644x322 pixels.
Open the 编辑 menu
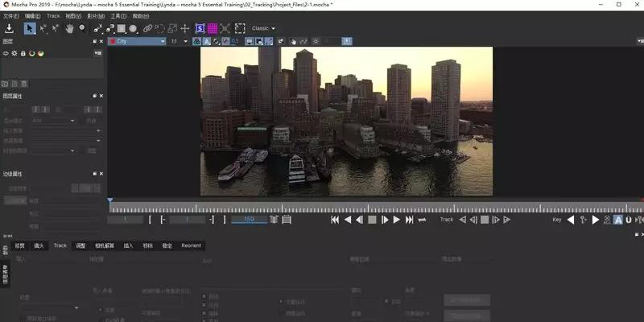click(32, 16)
